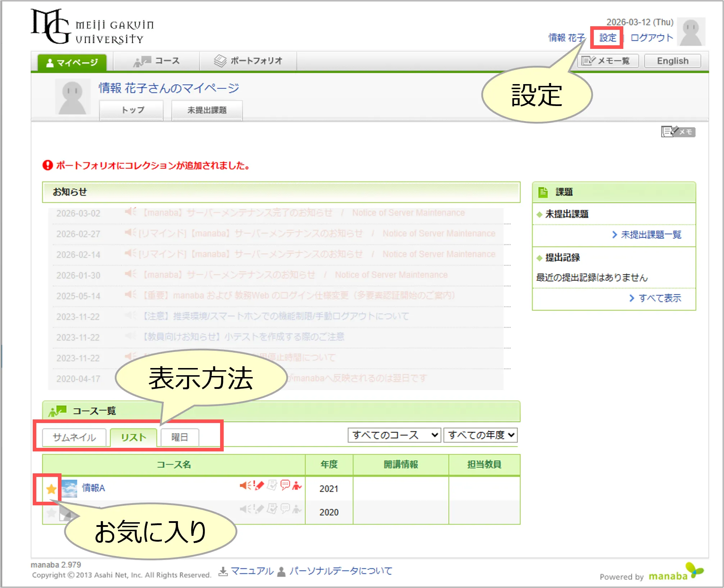Toggle gray favorite star on 2020 course

[x=51, y=512]
